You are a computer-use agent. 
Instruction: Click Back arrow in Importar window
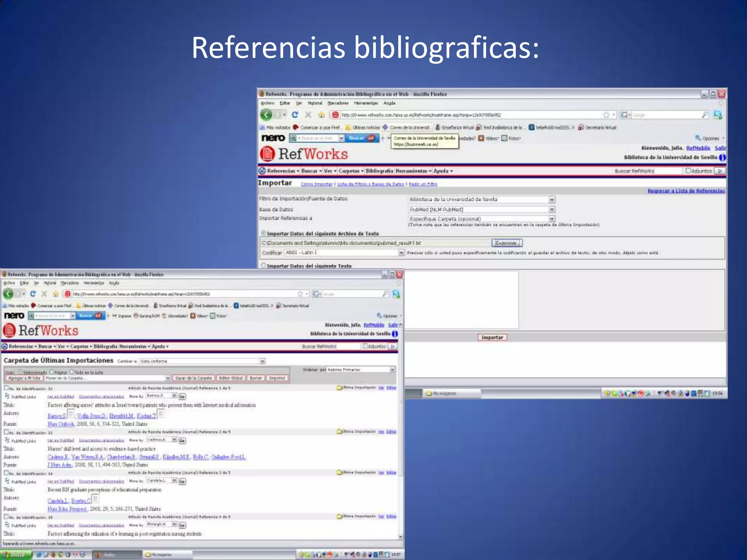pos(266,115)
